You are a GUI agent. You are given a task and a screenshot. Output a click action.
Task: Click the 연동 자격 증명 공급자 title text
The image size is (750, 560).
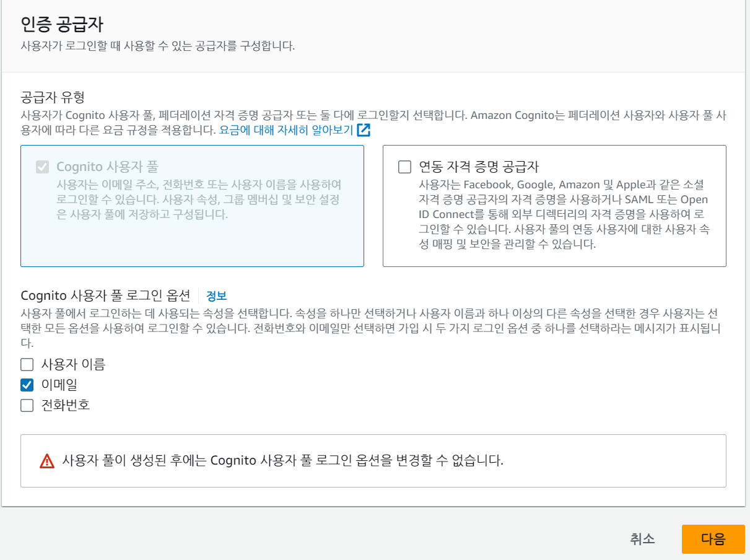click(x=479, y=167)
